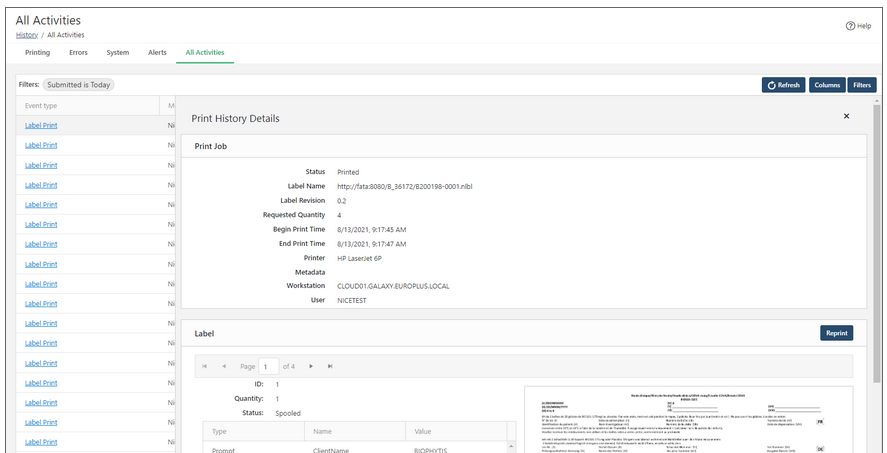Click the label preview thumbnail
887x453 pixels.
688,420
